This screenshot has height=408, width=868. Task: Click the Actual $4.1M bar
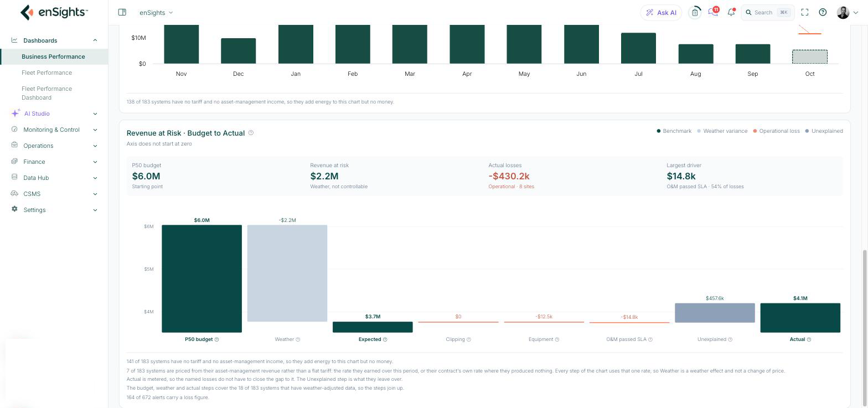pos(800,318)
